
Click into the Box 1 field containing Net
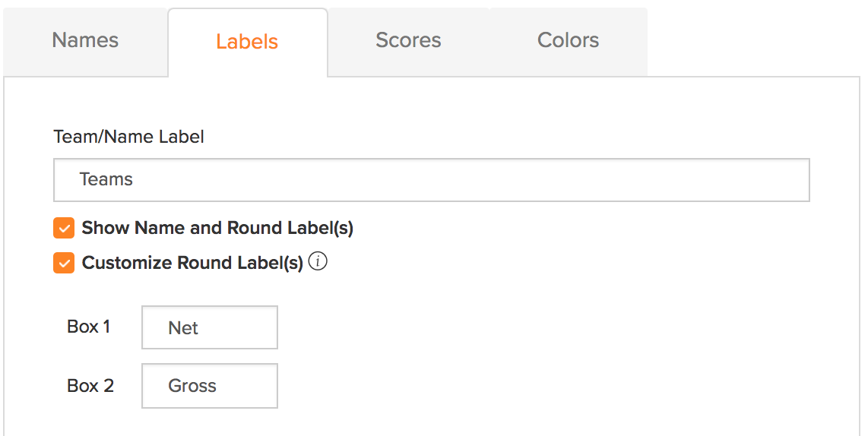210,327
